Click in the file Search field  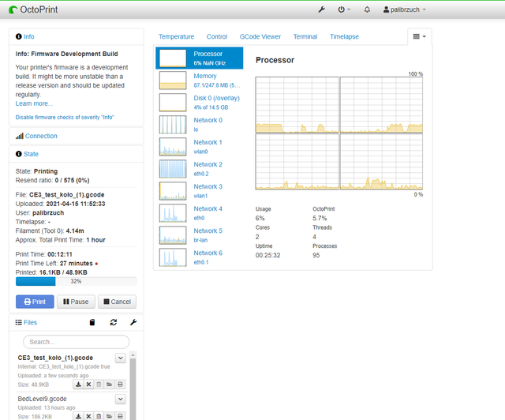point(76,342)
